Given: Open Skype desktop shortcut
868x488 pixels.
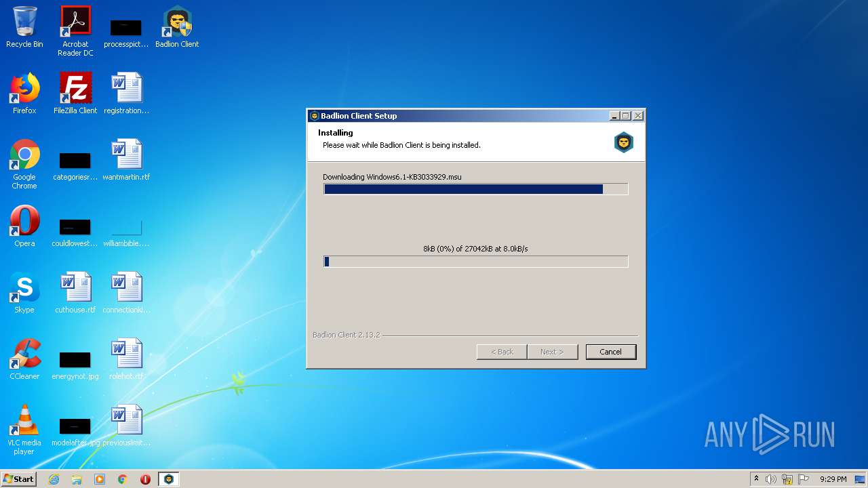Looking at the screenshot, I should pyautogui.click(x=24, y=293).
